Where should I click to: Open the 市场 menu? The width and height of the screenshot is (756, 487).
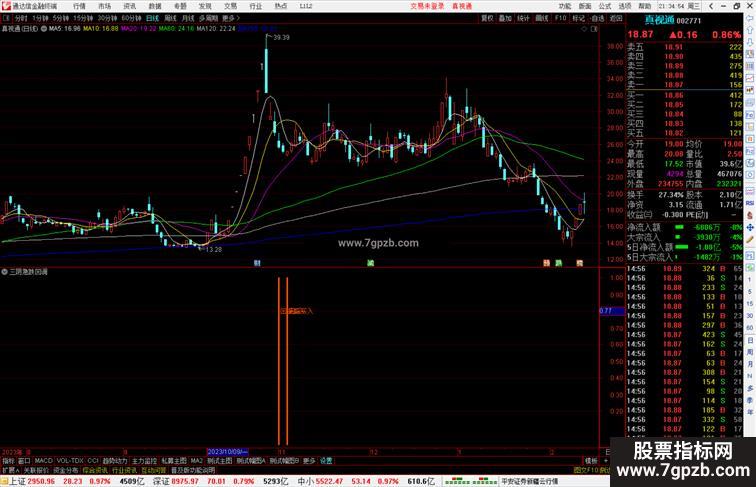pos(105,6)
